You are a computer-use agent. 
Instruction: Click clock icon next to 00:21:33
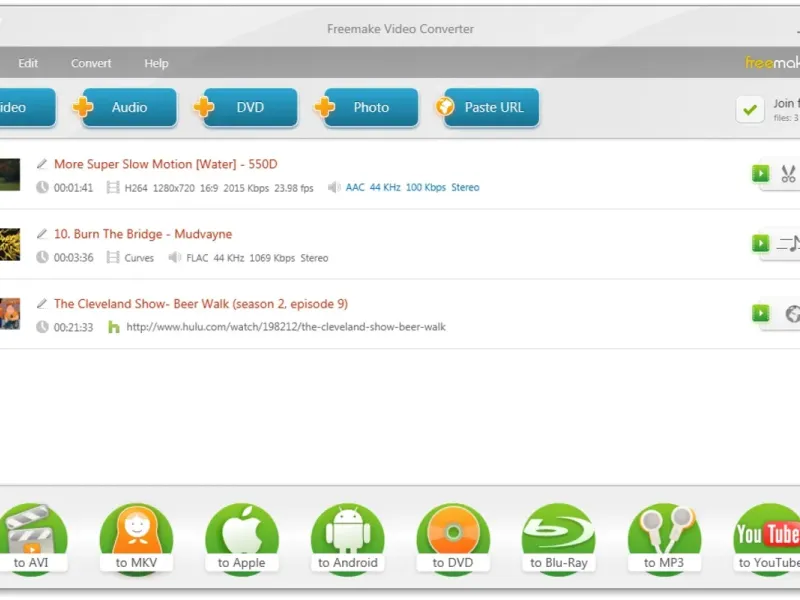[x=42, y=327]
